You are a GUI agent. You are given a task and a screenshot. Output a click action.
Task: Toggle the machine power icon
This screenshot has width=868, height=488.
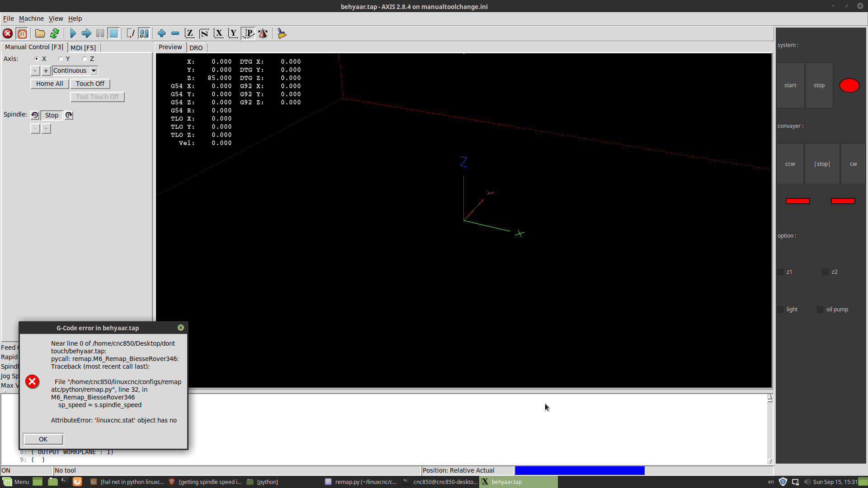click(x=22, y=33)
